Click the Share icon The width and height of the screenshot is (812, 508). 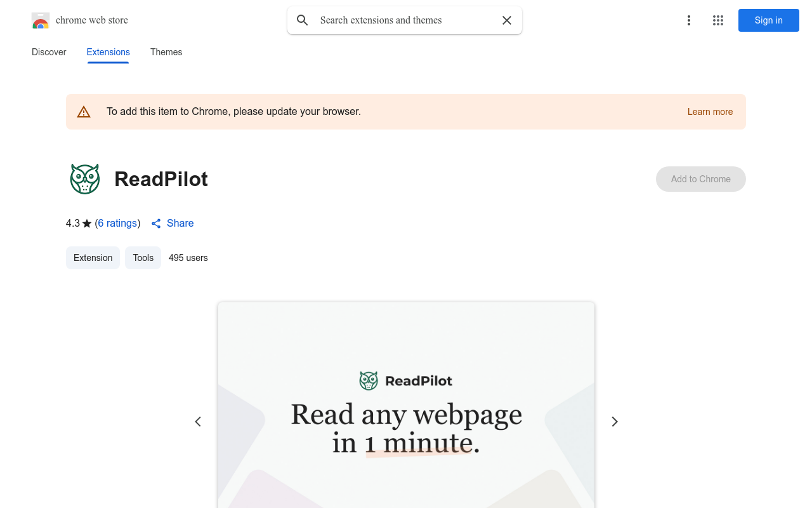point(156,224)
